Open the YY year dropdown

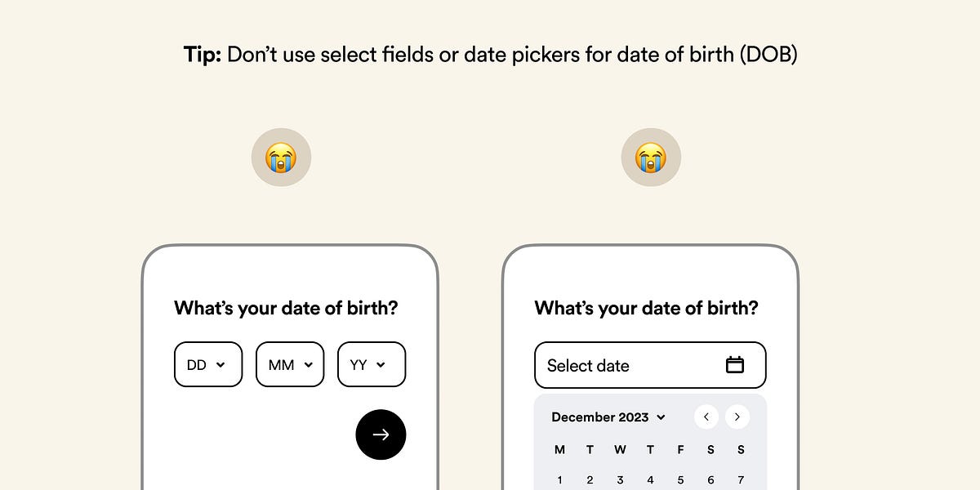(372, 365)
